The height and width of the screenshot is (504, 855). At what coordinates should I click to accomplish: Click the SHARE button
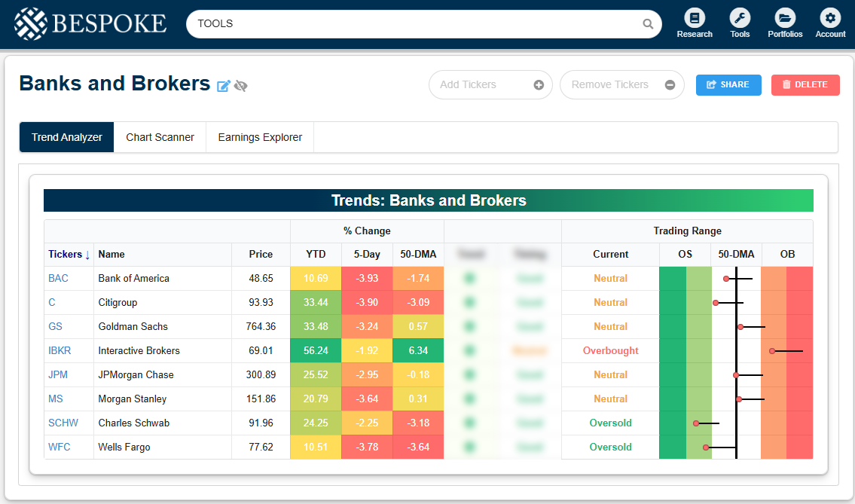click(728, 85)
